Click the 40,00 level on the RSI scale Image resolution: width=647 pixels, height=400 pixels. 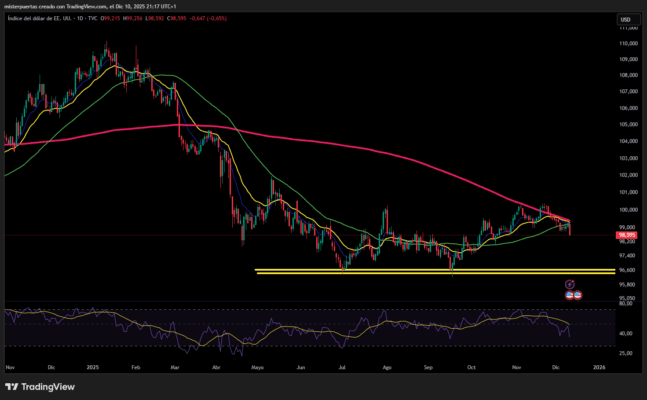[x=624, y=333]
